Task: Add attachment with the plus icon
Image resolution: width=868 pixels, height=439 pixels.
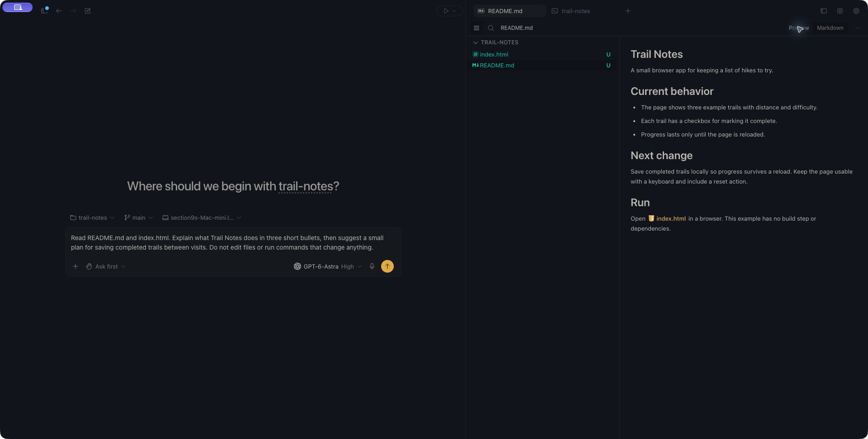Action: pos(75,267)
